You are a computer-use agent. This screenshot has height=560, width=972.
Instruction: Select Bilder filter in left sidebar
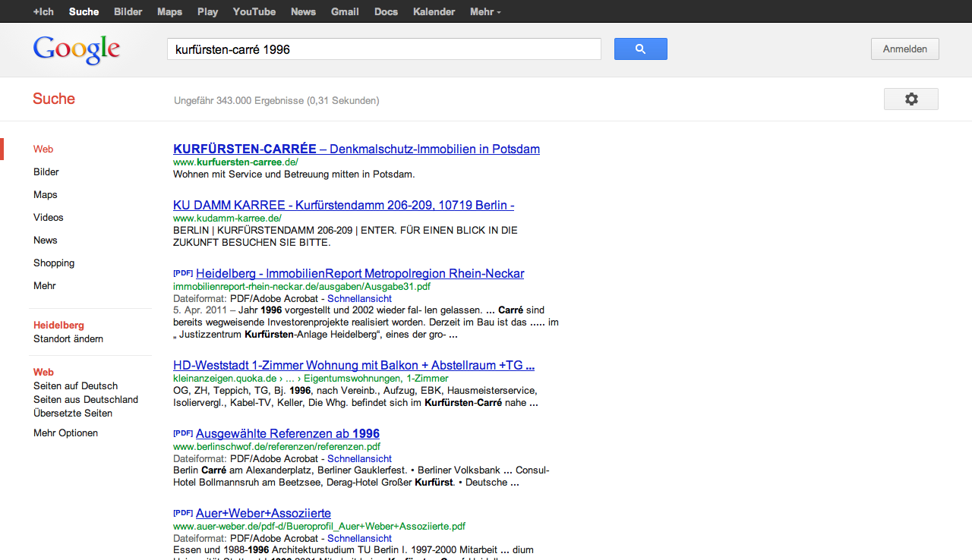pos(46,172)
